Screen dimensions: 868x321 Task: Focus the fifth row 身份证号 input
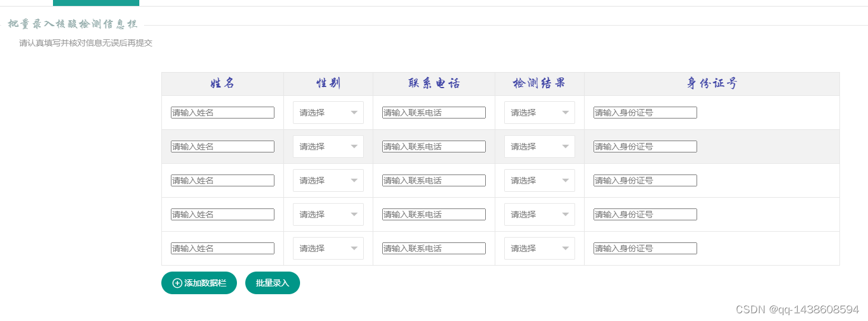(x=645, y=248)
